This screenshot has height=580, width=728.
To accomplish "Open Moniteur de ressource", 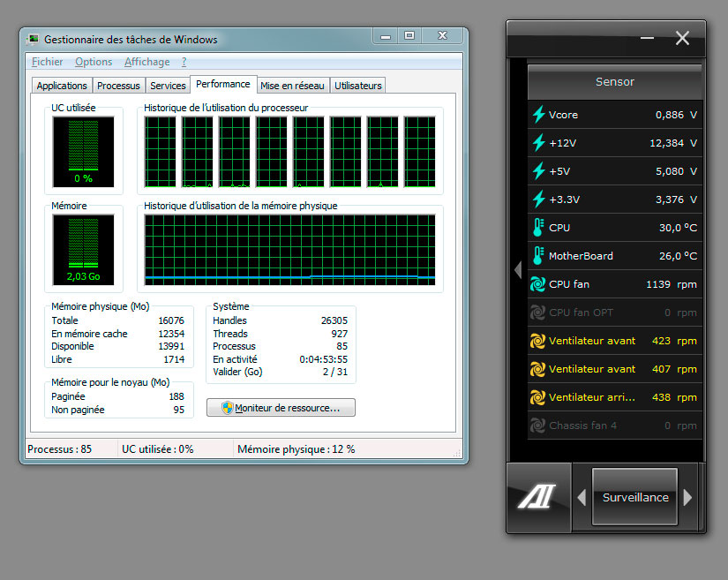I will tap(281, 408).
